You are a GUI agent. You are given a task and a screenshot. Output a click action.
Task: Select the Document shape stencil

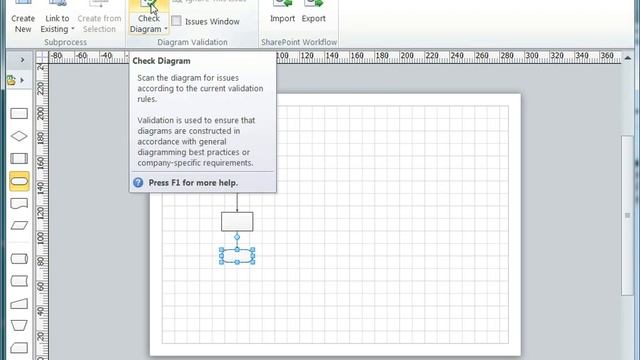19,203
